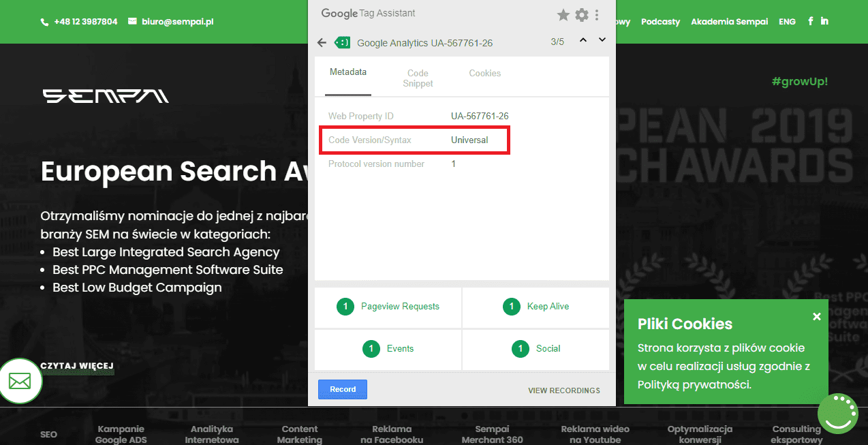Open Analityka Internetowa service

tap(212, 434)
